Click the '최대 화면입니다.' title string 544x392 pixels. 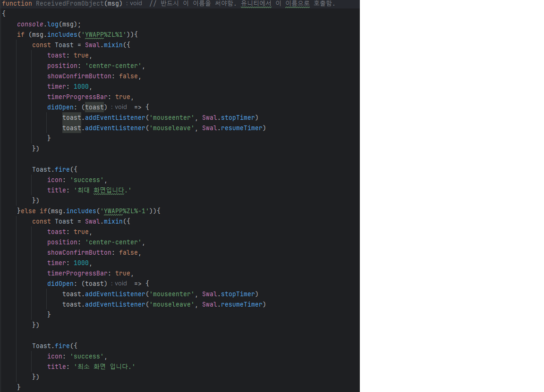pyautogui.click(x=102, y=190)
